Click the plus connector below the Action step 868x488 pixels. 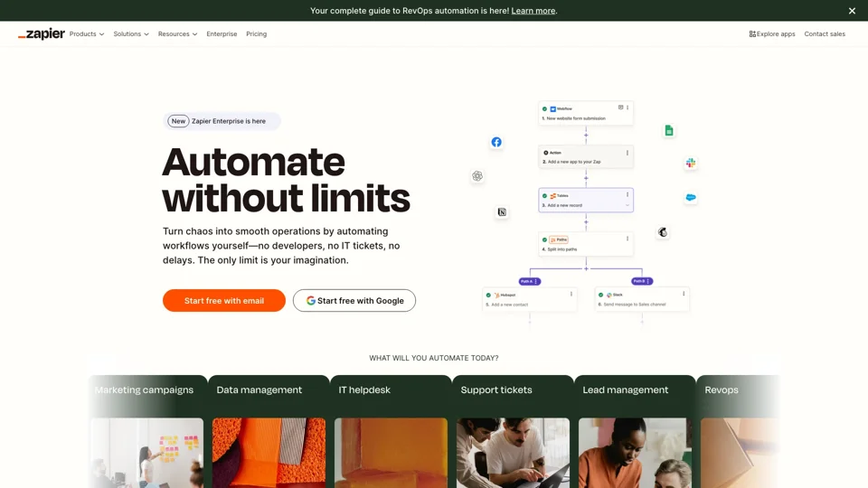586,178
